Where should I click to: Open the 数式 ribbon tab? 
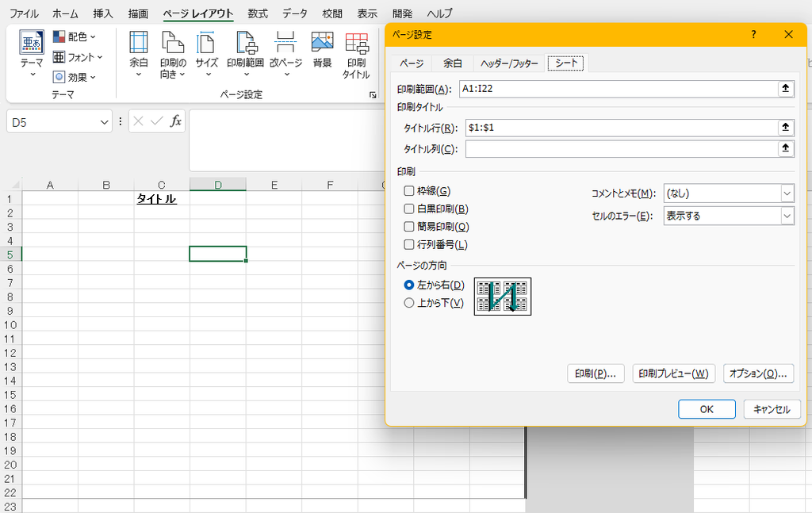(258, 13)
